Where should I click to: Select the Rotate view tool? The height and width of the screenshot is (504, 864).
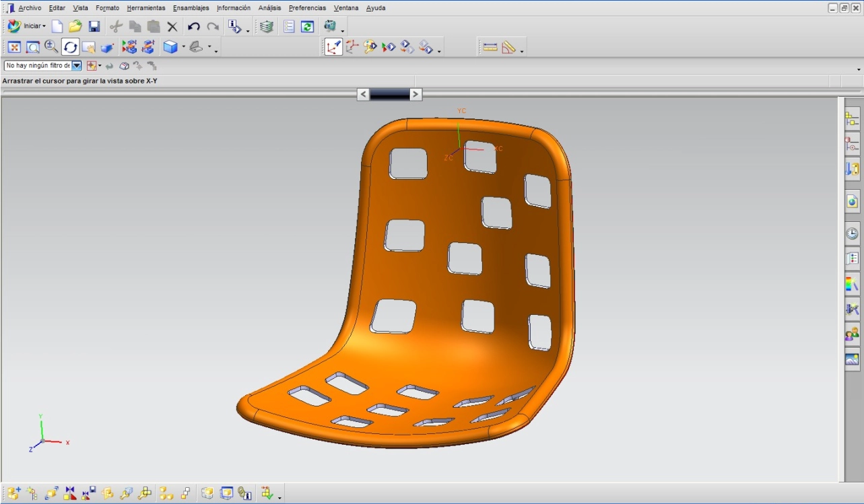click(x=71, y=47)
